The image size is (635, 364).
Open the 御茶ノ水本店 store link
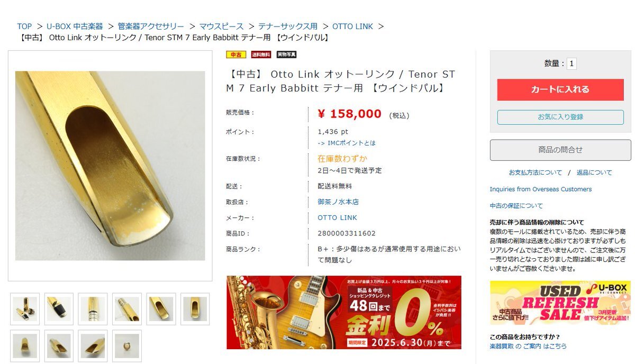click(x=338, y=202)
